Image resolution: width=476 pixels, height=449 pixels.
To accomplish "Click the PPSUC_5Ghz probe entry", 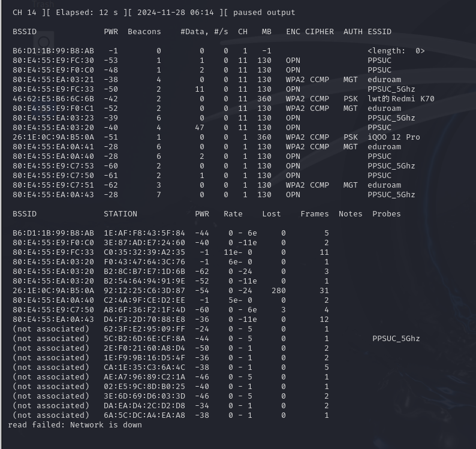I will [396, 339].
